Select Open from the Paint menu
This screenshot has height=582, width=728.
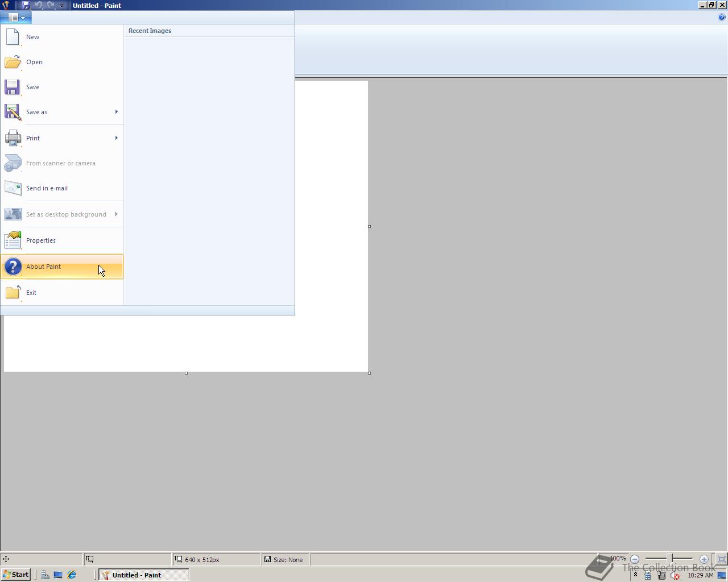click(x=62, y=62)
